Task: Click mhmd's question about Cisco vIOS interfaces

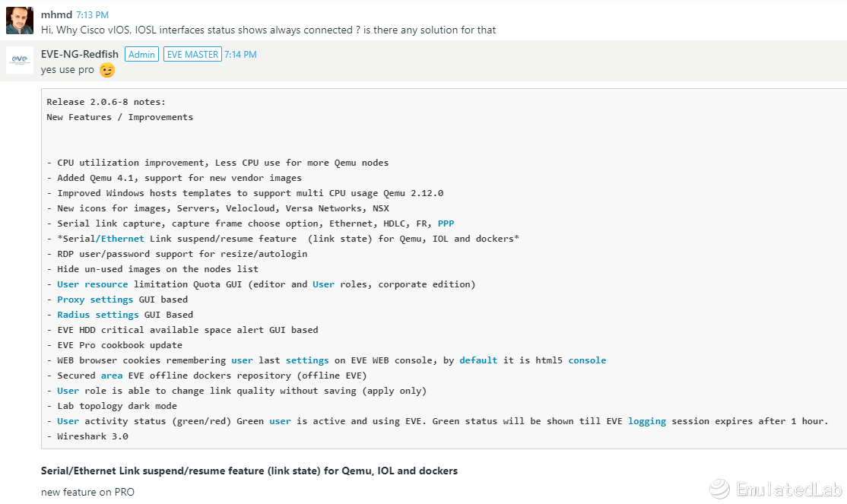Action: [x=268, y=30]
